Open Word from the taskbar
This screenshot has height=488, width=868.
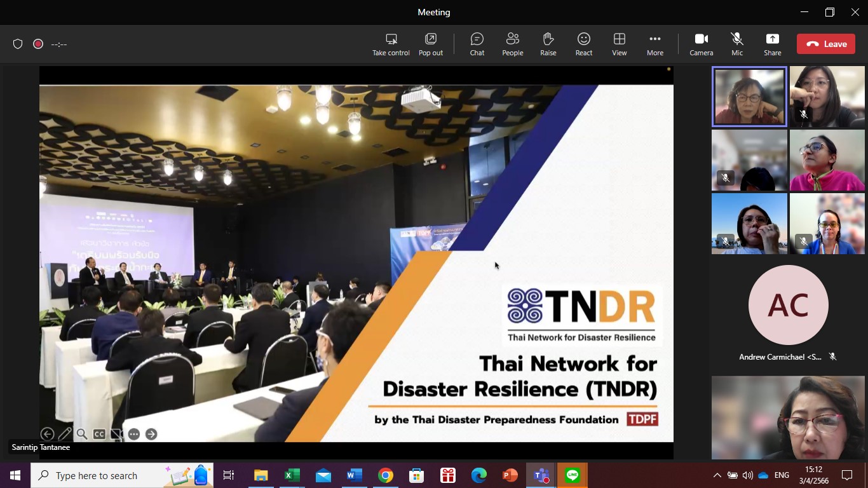tap(354, 475)
